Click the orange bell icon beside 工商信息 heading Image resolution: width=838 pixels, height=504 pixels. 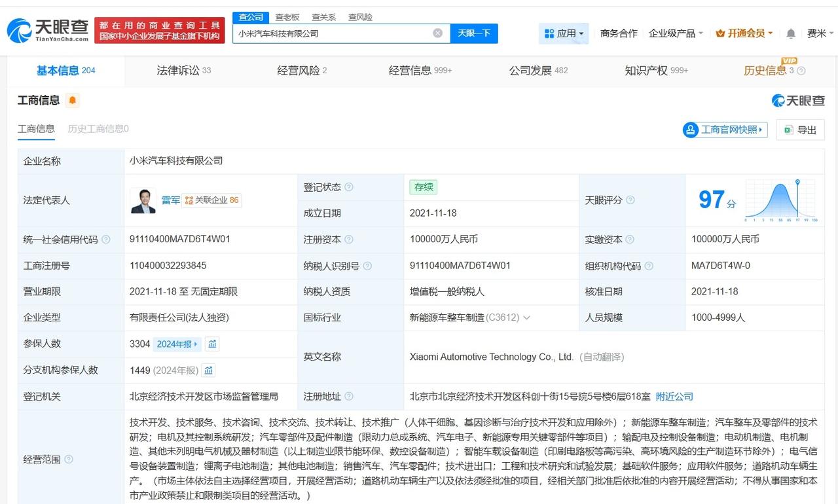point(70,101)
